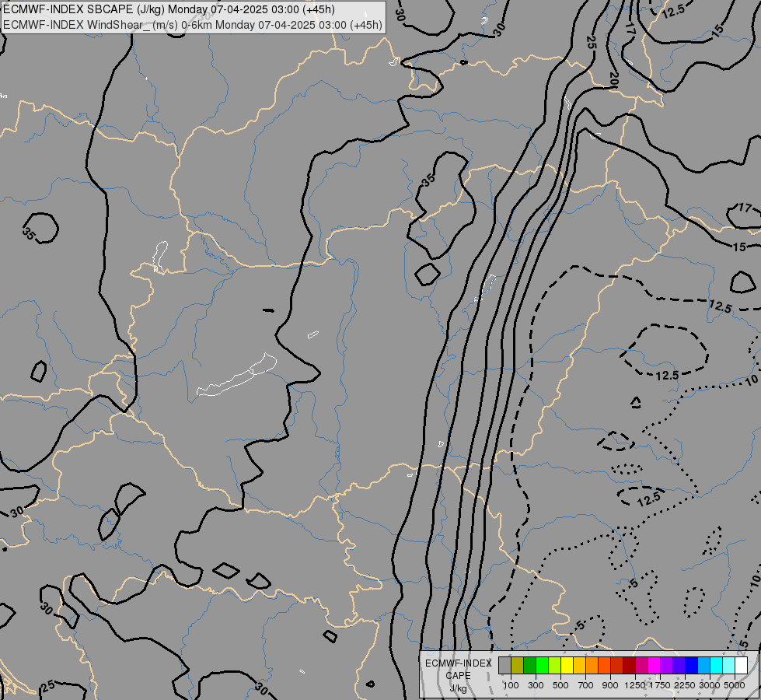761x700 pixels.
Task: Select the "1750" legend tick label
Action: coord(660,685)
